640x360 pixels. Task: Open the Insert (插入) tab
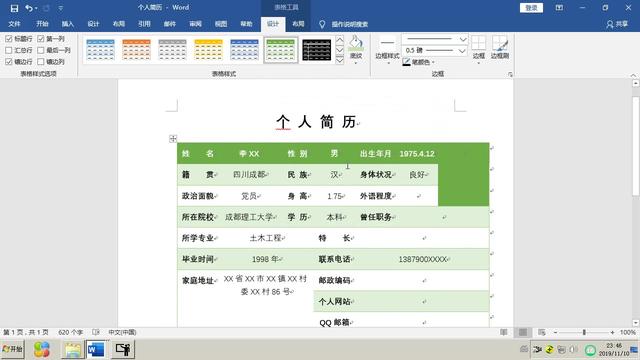coord(68,24)
